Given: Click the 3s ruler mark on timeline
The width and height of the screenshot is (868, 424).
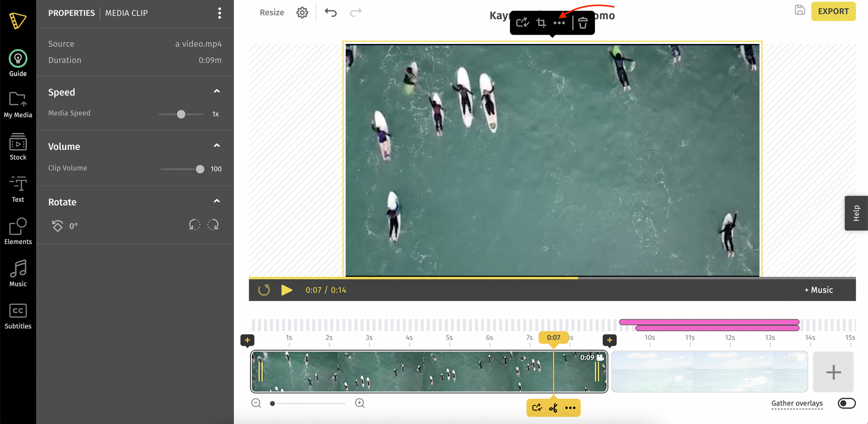Looking at the screenshot, I should [369, 338].
